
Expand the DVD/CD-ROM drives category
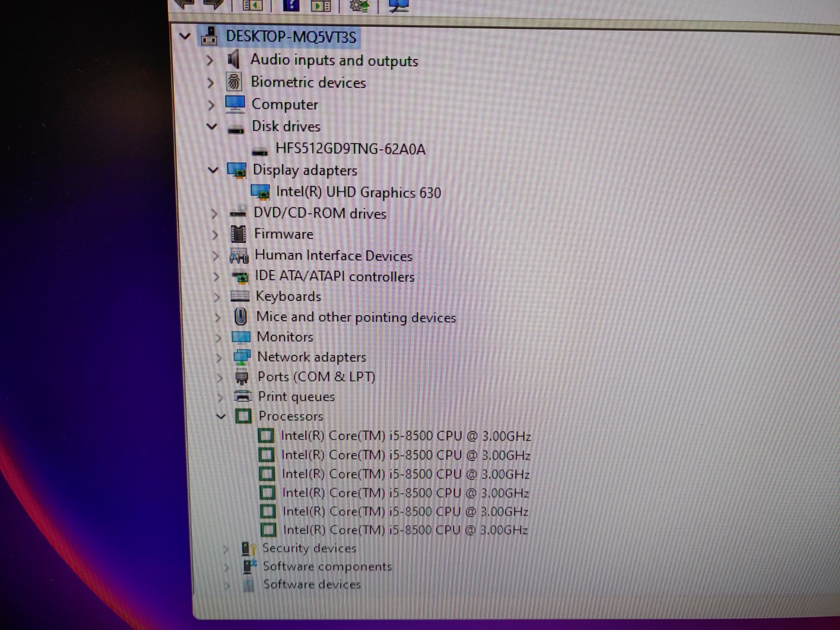[215, 214]
